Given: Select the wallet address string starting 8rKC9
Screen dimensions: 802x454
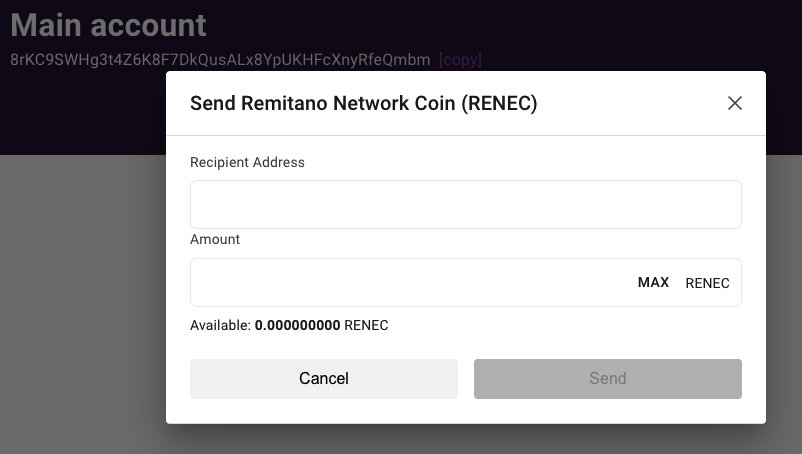Looking at the screenshot, I should 220,60.
